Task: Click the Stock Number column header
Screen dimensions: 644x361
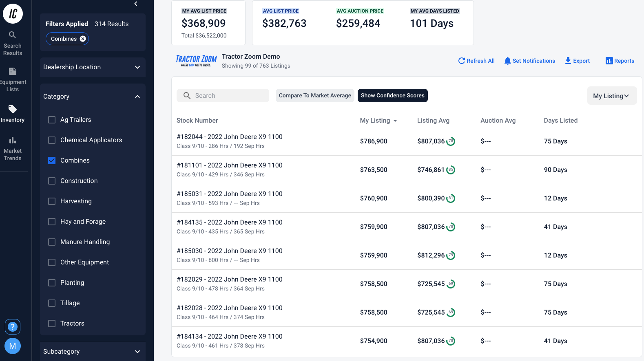Action: click(x=197, y=121)
